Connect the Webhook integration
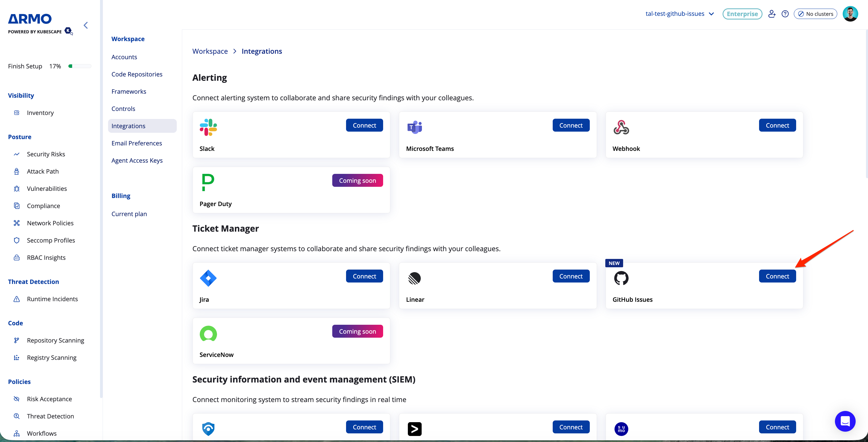This screenshot has width=868, height=442. (777, 125)
